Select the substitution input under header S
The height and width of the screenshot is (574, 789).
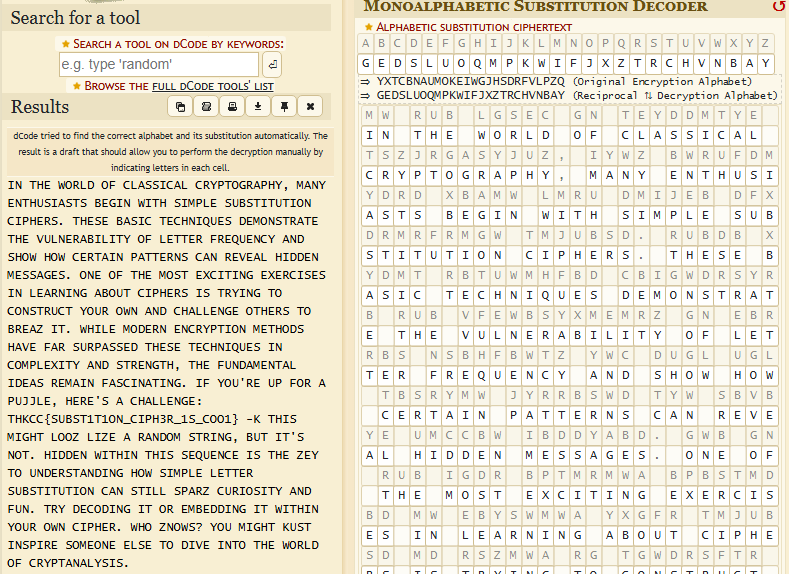click(x=653, y=64)
